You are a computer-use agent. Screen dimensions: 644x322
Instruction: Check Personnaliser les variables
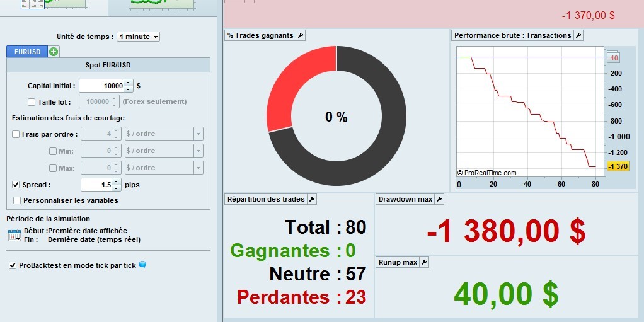17,200
